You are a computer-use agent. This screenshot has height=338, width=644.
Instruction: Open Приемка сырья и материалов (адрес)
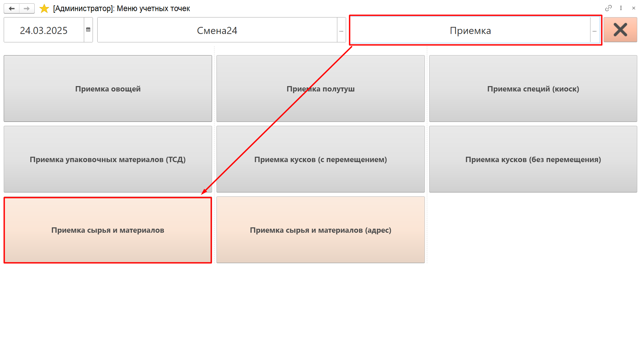[320, 230]
